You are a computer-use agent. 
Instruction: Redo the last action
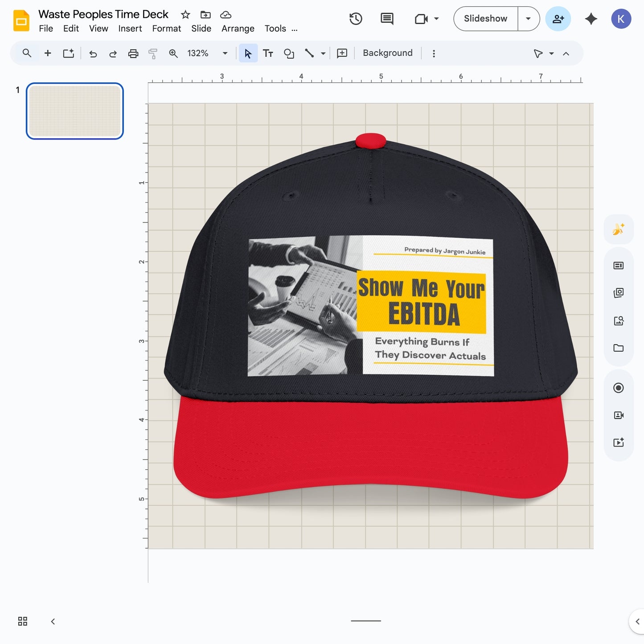pyautogui.click(x=113, y=54)
